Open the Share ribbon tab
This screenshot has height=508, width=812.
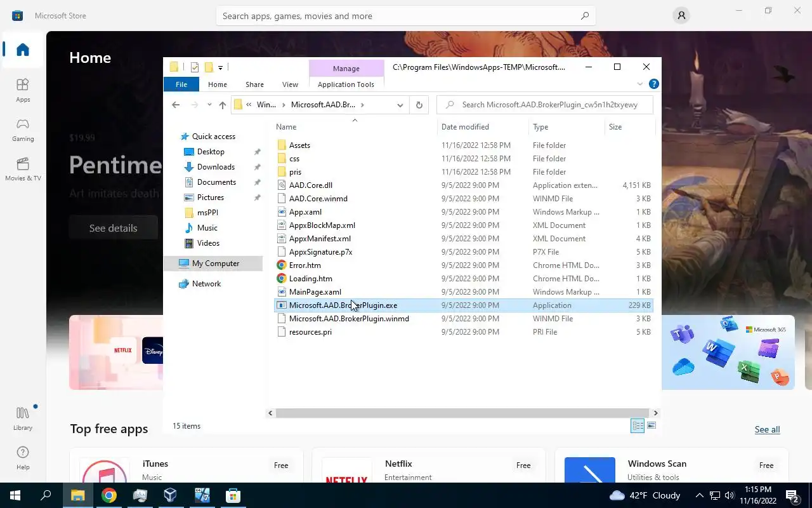254,84
